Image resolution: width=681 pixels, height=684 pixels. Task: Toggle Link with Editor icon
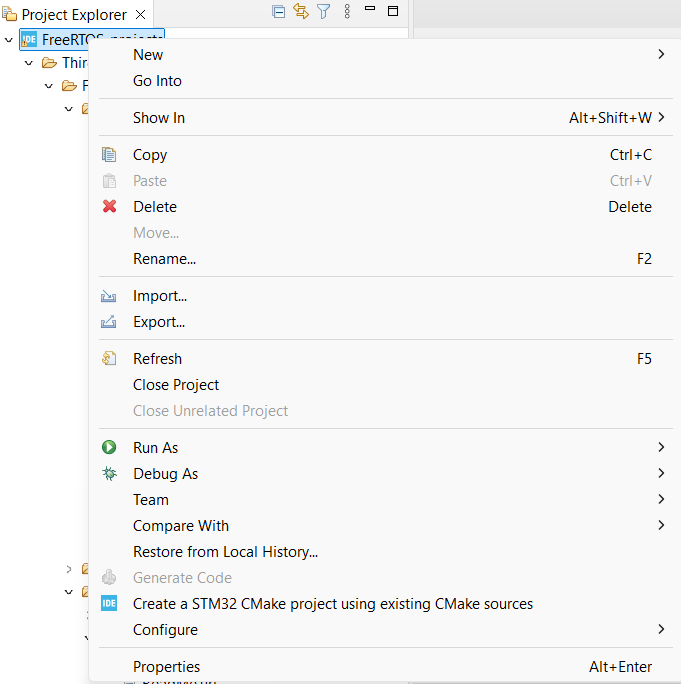300,12
